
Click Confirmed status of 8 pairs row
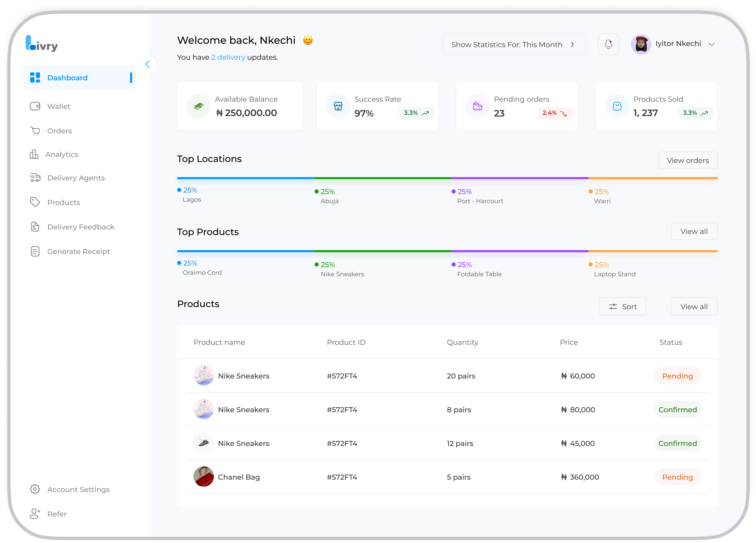(x=678, y=409)
